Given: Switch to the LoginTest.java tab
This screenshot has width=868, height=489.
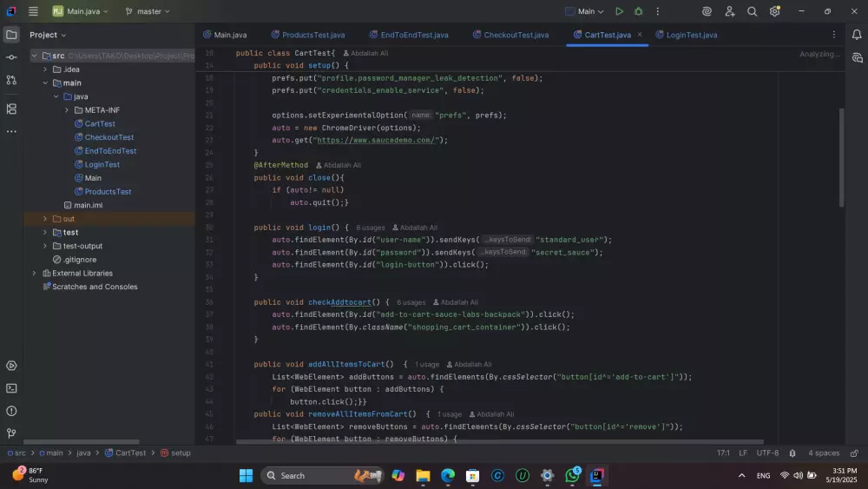Looking at the screenshot, I should coord(687,35).
